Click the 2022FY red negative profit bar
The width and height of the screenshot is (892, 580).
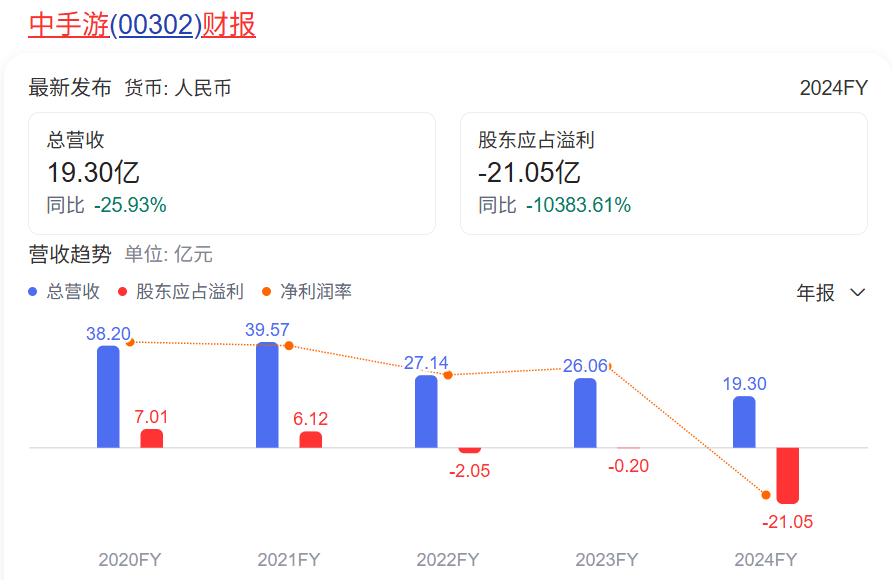(x=470, y=450)
